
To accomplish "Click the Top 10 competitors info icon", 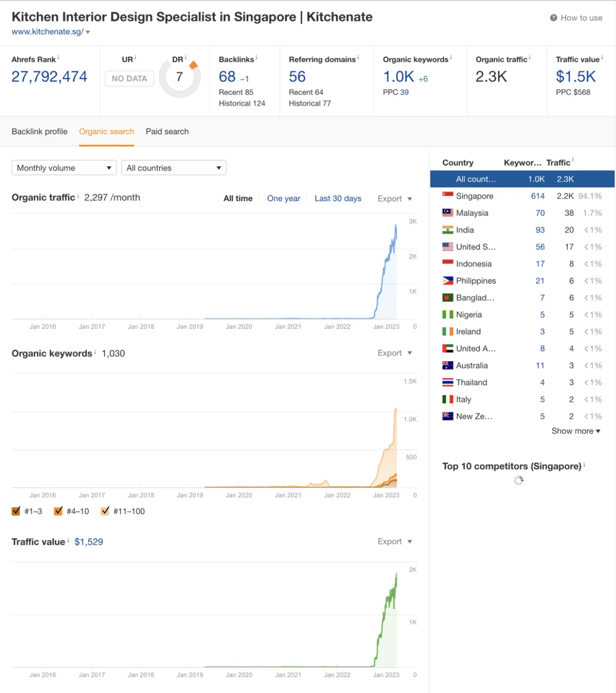I will click(x=584, y=465).
